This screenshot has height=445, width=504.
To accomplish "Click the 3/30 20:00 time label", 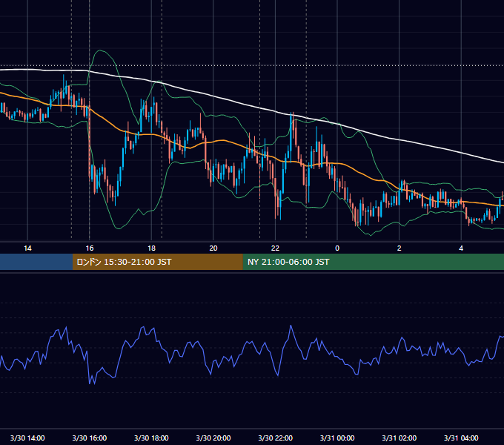I will click(x=213, y=438).
